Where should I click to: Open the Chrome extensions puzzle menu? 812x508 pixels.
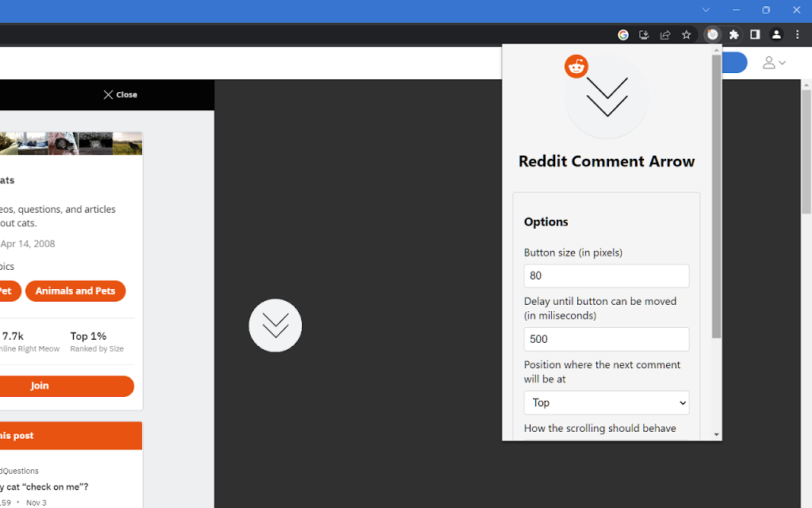tap(733, 35)
